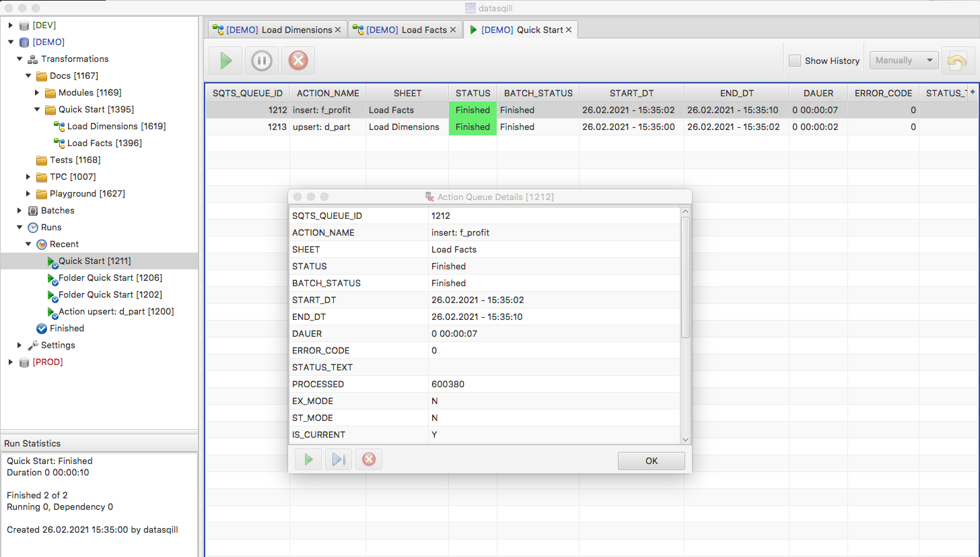This screenshot has width=980, height=557.
Task: Click the END_DT cell 26.02.2021 - 15:35:02
Action: click(x=736, y=127)
